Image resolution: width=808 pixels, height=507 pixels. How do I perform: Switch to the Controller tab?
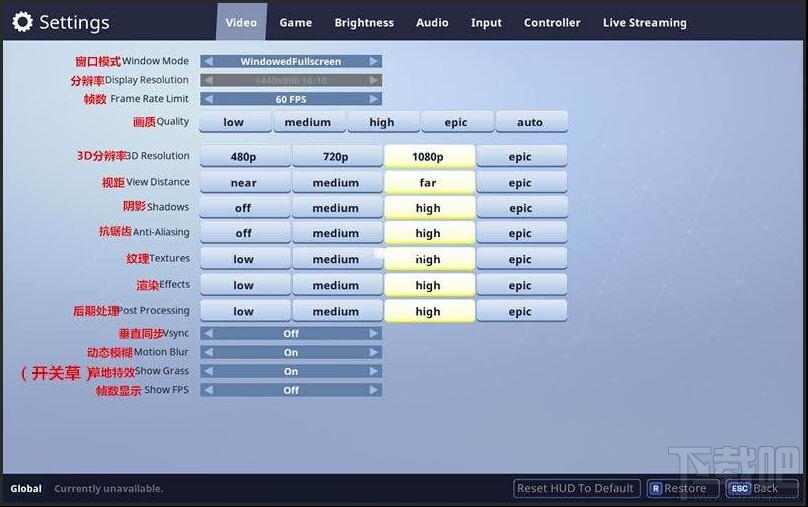(552, 23)
